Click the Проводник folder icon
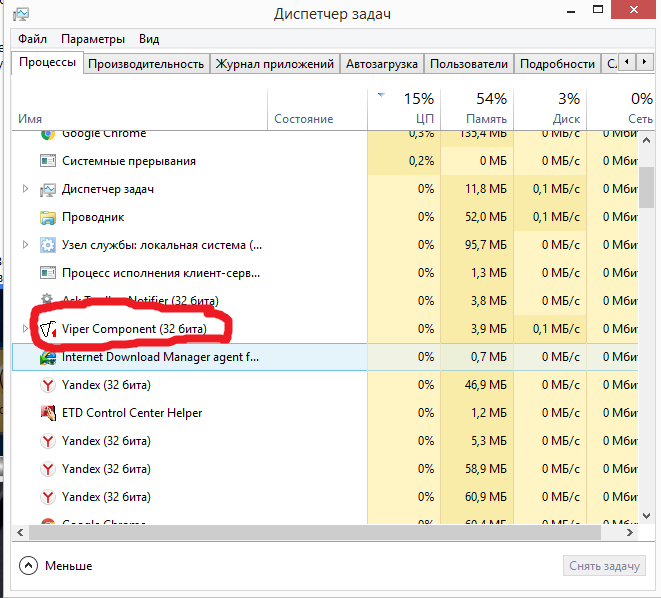 point(48,217)
